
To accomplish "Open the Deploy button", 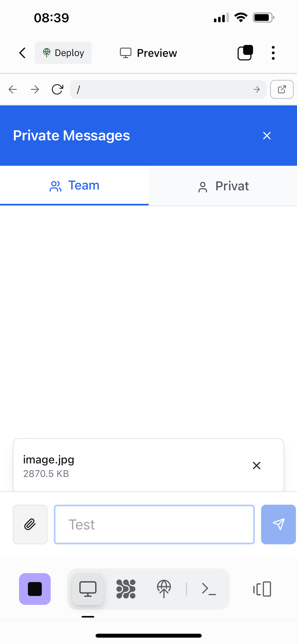I will (x=63, y=53).
